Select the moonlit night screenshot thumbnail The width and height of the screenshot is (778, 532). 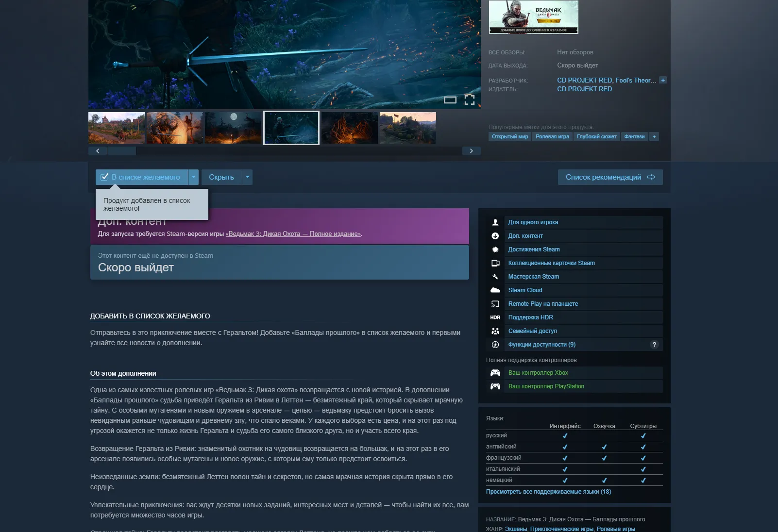click(233, 128)
